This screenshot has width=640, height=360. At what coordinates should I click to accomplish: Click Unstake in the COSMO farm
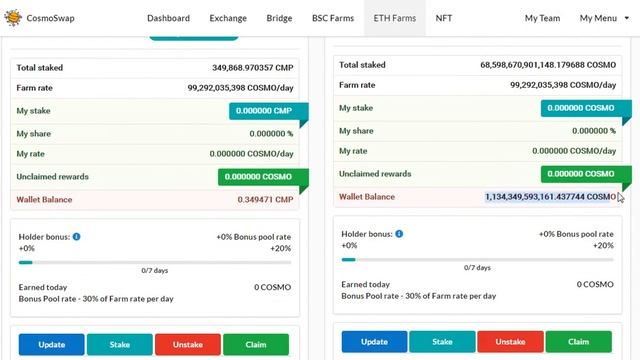[x=510, y=342]
